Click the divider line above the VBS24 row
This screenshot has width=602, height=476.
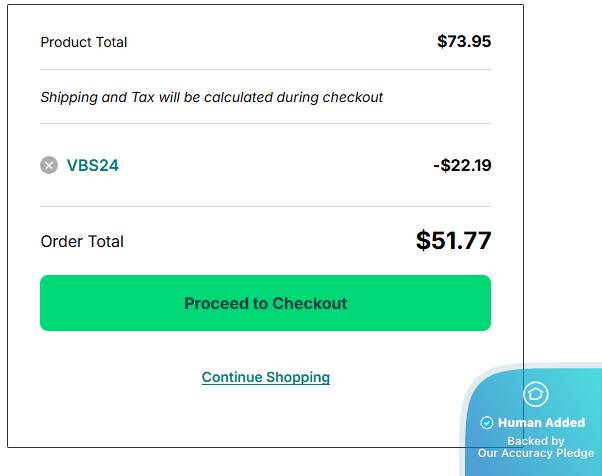pos(265,124)
